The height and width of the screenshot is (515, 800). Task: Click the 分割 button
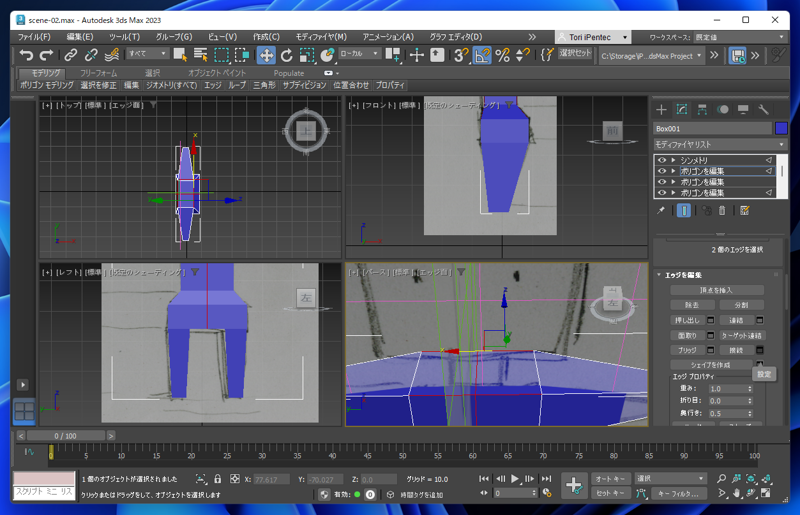741,305
